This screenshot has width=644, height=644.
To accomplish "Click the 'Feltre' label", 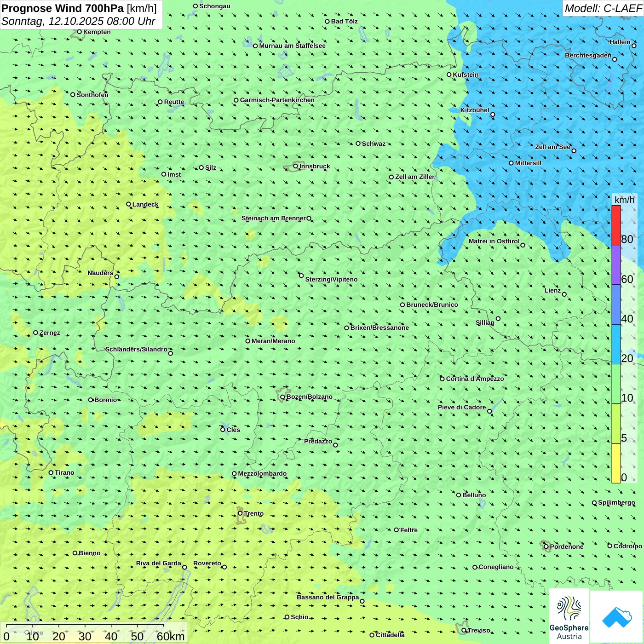I will (x=409, y=530).
